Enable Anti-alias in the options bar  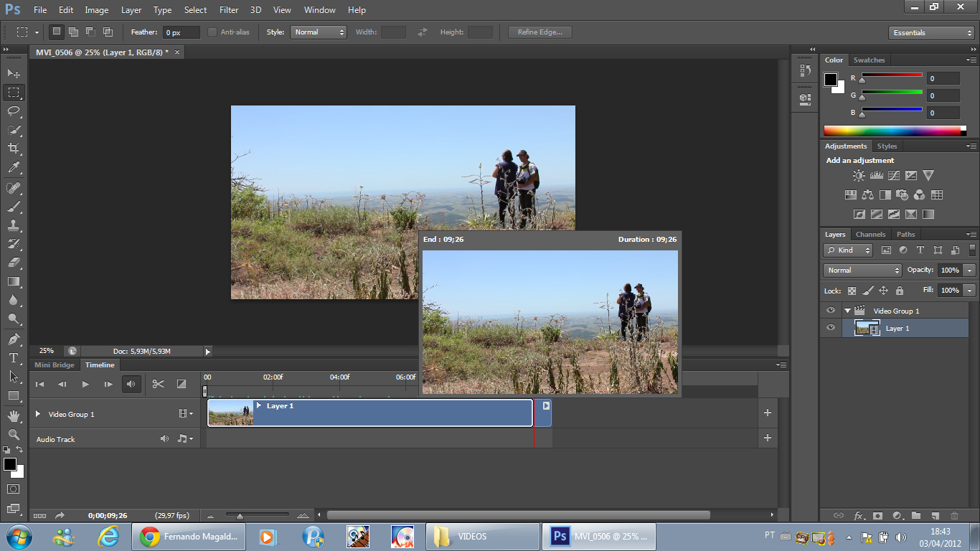click(212, 32)
